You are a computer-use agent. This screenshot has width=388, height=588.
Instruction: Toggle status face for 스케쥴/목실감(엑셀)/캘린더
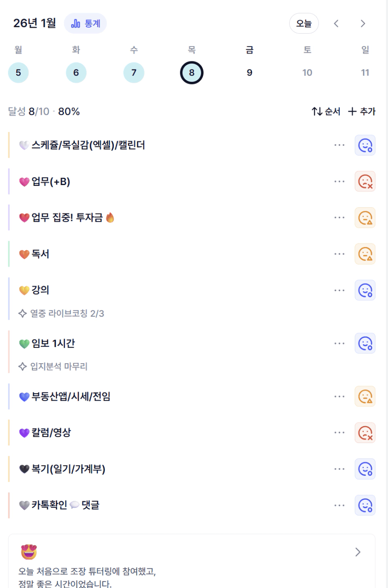(x=365, y=145)
